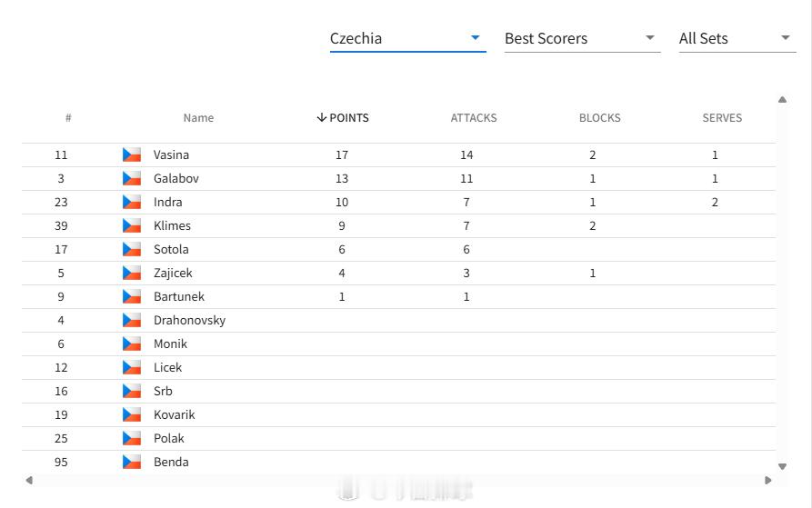Expand the Best Scorers dropdown
Screen dimensions: 812x508
coord(582,38)
